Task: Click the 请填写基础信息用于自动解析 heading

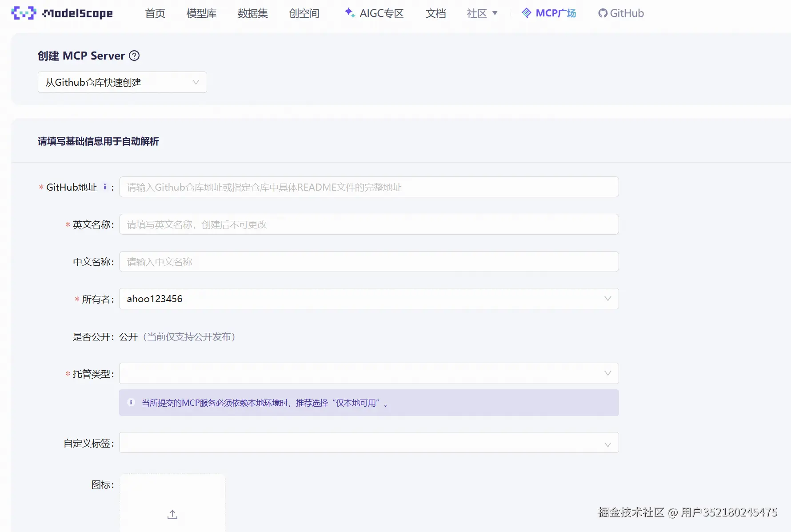Action: 98,141
